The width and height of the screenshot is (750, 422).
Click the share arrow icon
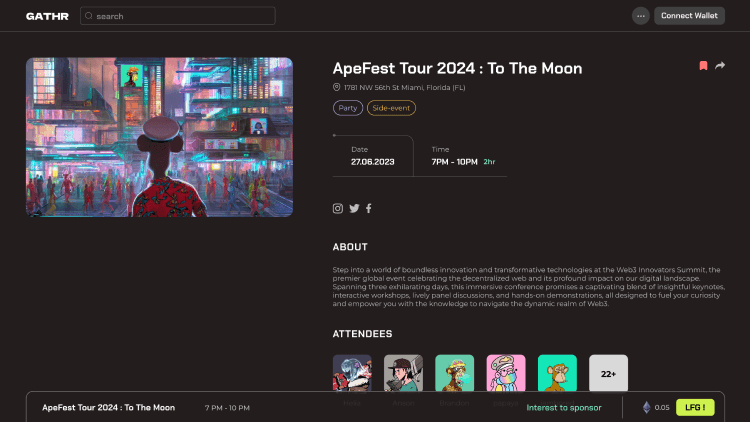point(720,66)
